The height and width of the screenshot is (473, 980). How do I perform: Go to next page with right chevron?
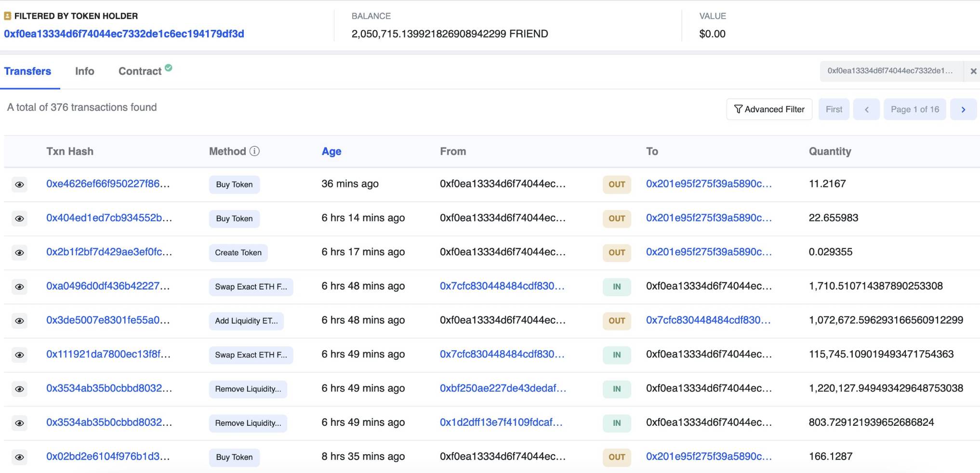coord(963,109)
